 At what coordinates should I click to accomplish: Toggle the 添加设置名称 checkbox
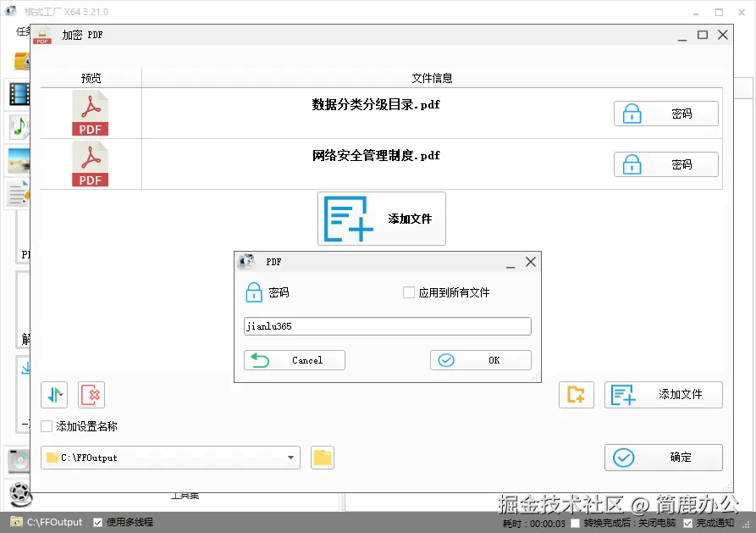(x=47, y=426)
